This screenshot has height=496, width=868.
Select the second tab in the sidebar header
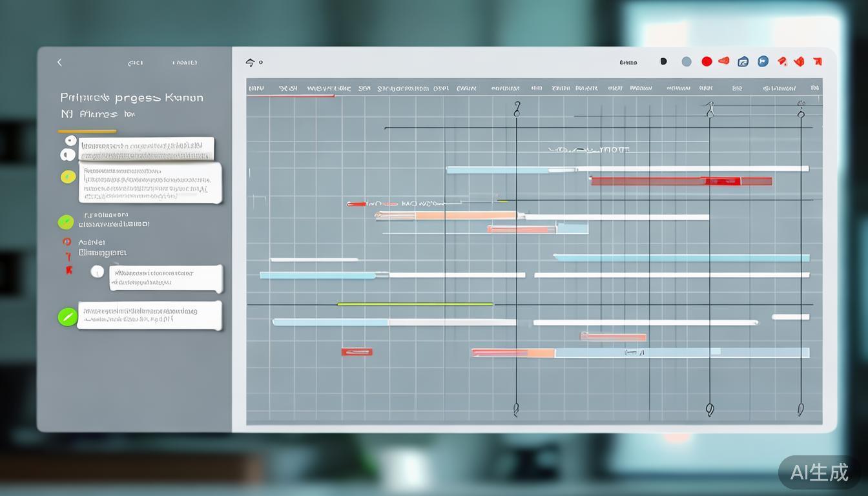[x=184, y=63]
